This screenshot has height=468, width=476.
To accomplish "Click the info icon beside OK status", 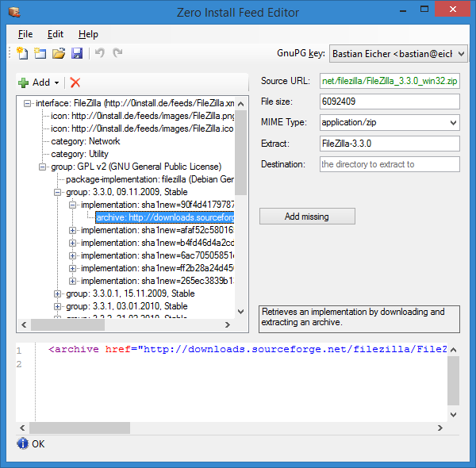I will click(22, 443).
